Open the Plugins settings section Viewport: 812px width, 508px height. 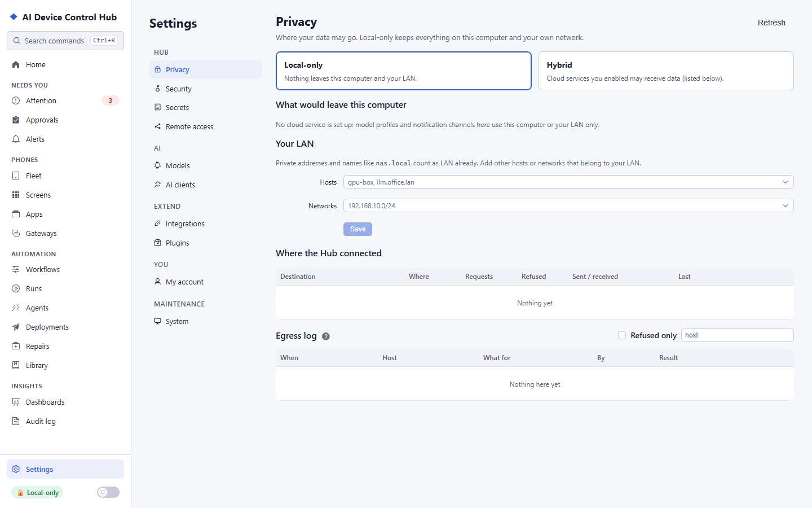click(x=206, y=243)
